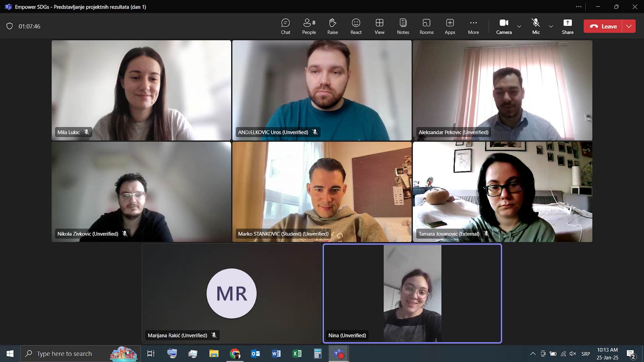Open the notification center icon
The image size is (644, 362).
631,354
